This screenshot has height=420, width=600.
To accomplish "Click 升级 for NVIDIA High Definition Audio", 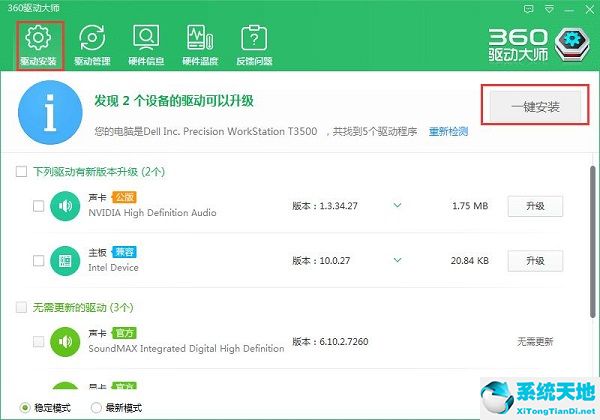I will tap(535, 206).
